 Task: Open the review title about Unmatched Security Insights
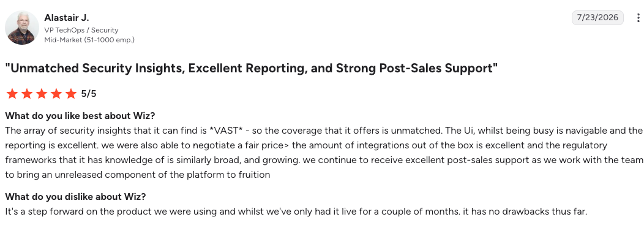(252, 68)
